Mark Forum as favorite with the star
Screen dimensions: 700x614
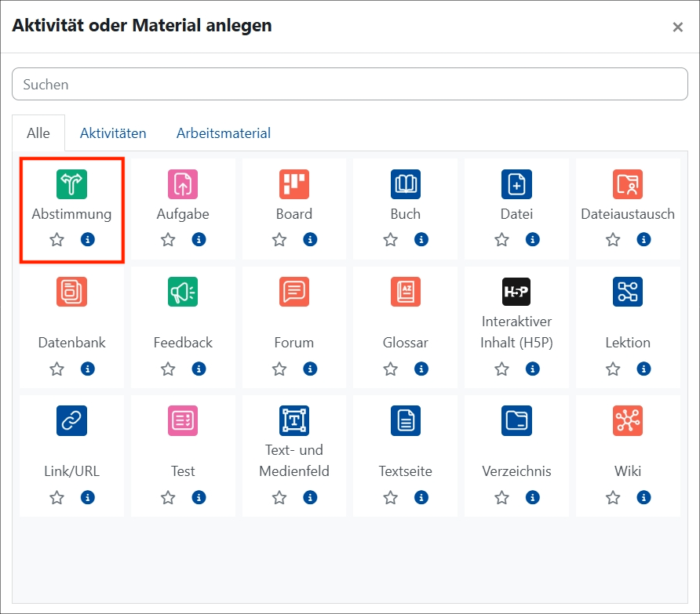pyautogui.click(x=279, y=369)
